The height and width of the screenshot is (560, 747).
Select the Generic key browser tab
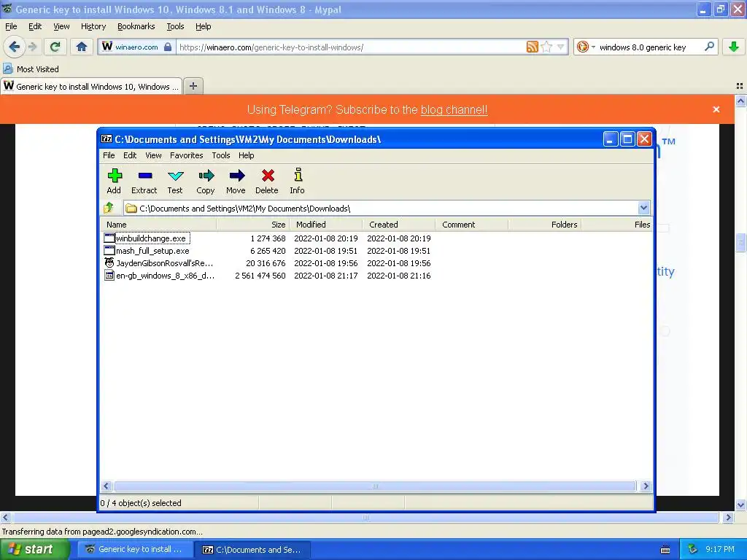click(x=91, y=86)
